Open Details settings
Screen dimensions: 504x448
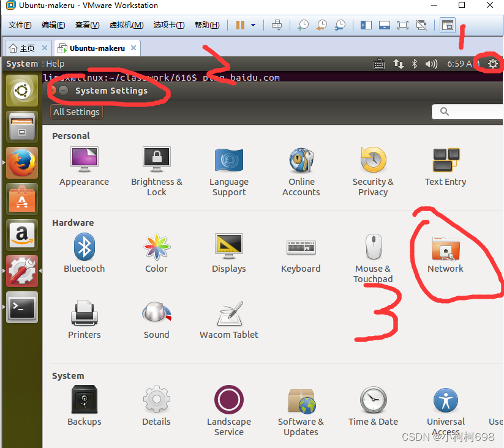tap(157, 406)
